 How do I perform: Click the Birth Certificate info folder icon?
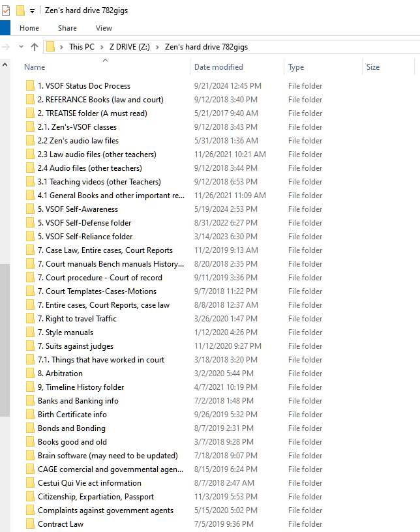[30, 415]
